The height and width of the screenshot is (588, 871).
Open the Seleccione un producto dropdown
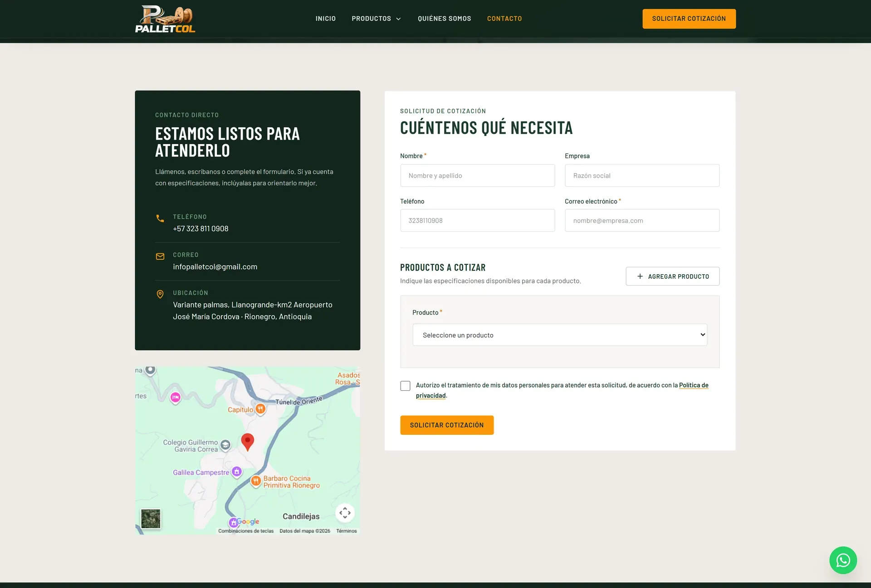pos(560,335)
